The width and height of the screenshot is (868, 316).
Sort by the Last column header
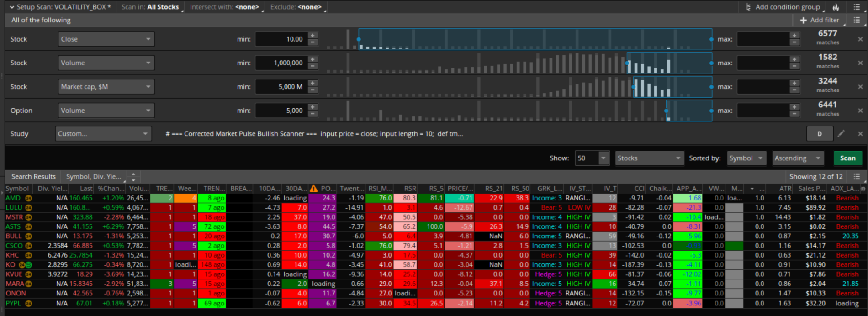[x=82, y=189]
